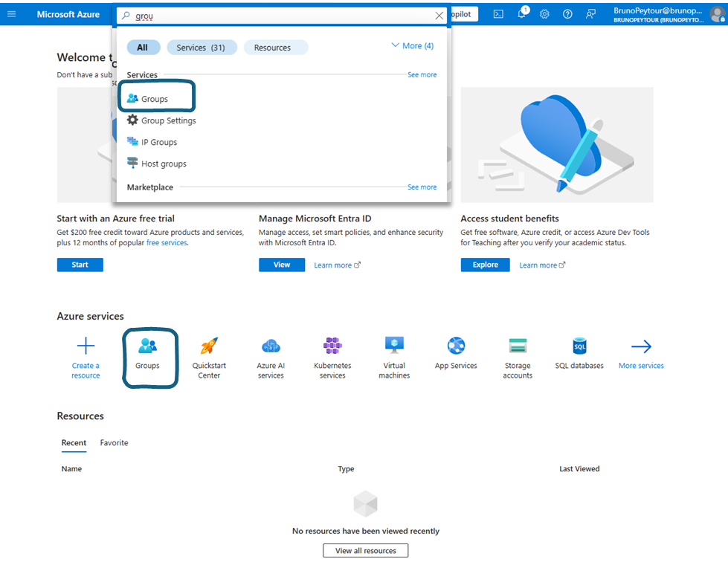Viewport: 728px width, 562px height.
Task: Select the Services (31) filter pill
Action: click(x=202, y=48)
